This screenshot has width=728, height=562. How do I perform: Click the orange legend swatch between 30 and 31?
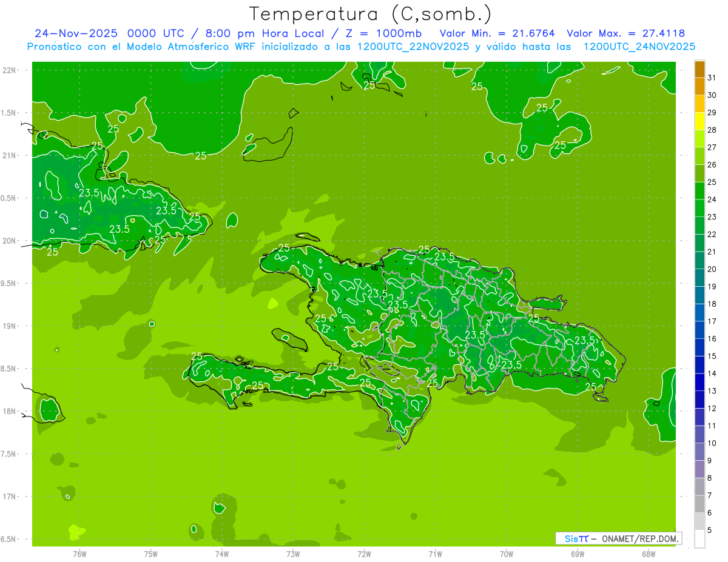(x=699, y=86)
